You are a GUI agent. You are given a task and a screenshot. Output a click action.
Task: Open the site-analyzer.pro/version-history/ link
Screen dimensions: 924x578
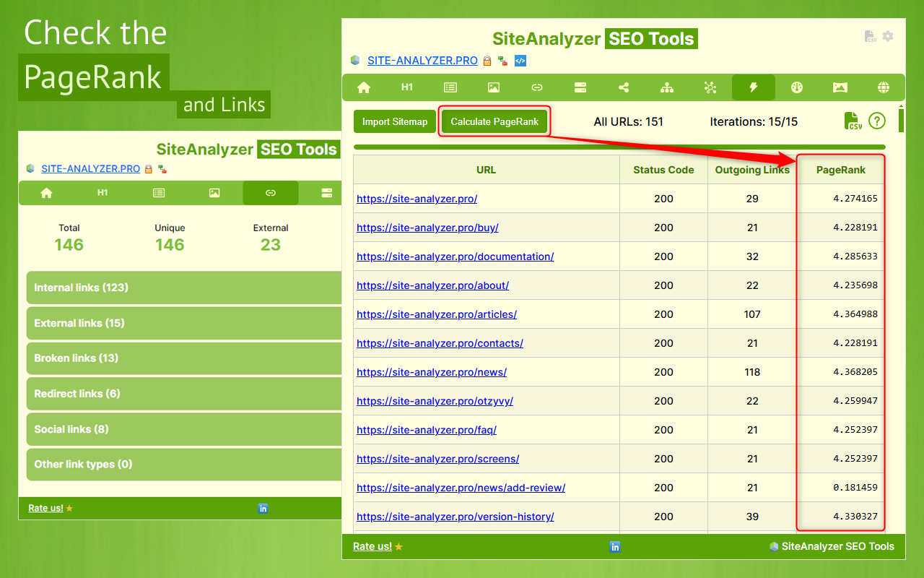pyautogui.click(x=456, y=517)
